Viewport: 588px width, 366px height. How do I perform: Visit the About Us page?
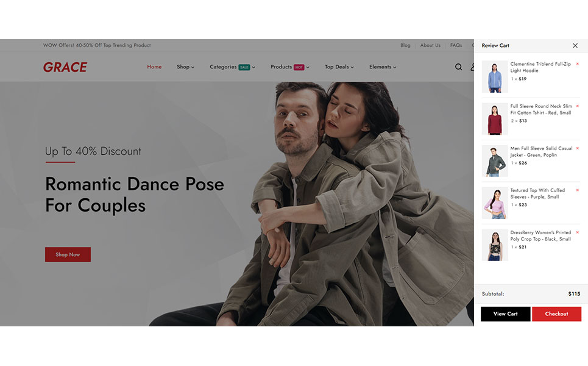[x=430, y=46]
